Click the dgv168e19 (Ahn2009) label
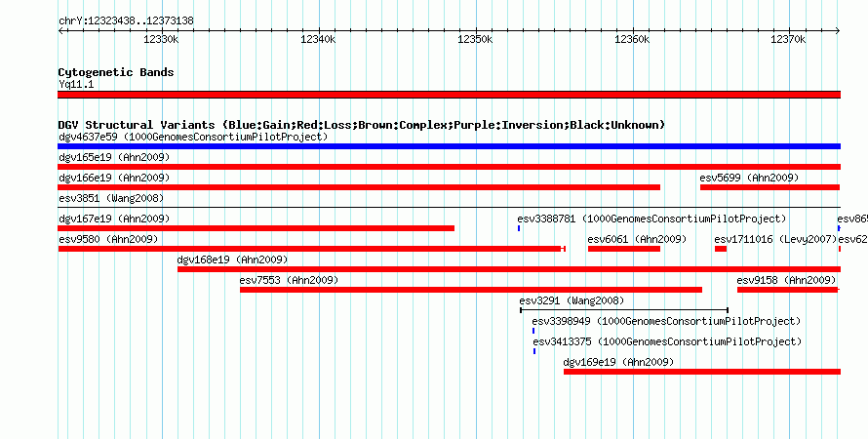 click(232, 259)
